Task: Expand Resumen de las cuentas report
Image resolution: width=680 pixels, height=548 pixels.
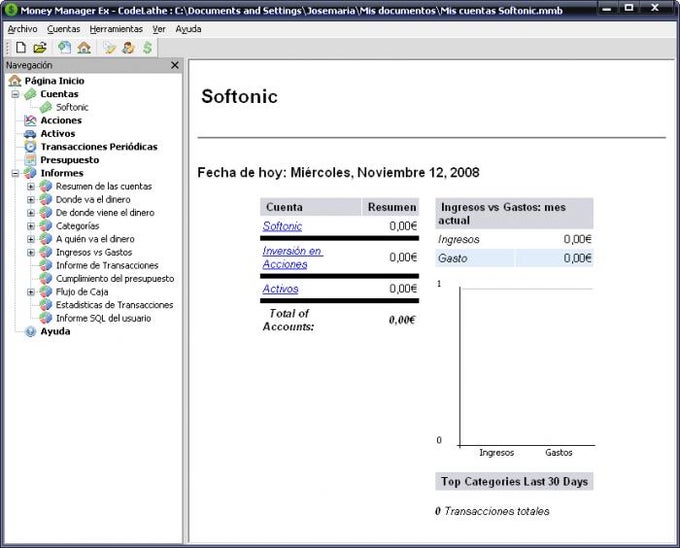Action: 31,186
